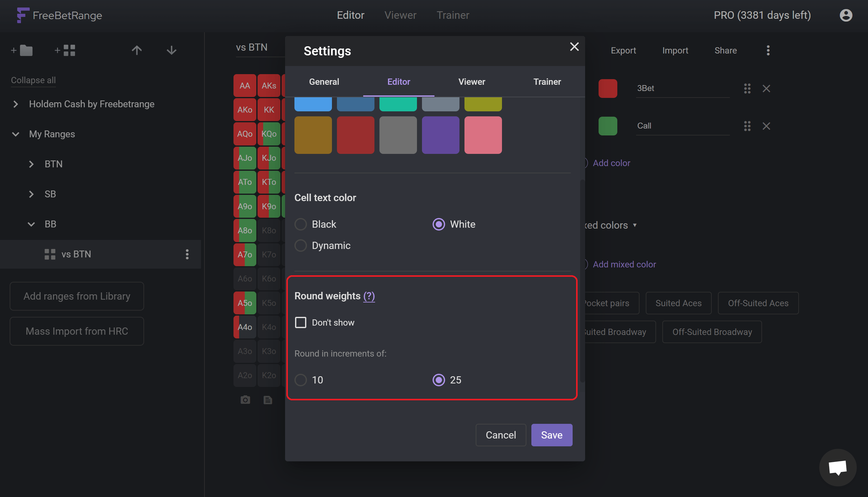Screen dimensions: 868x497
Task: Click the three-dot menu next to vs BTN
Action: tap(187, 254)
